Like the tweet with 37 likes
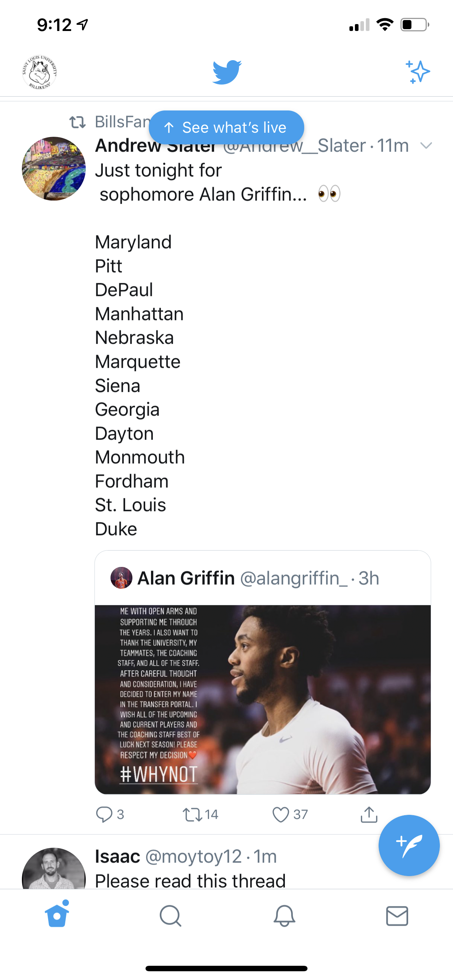 coord(290,814)
